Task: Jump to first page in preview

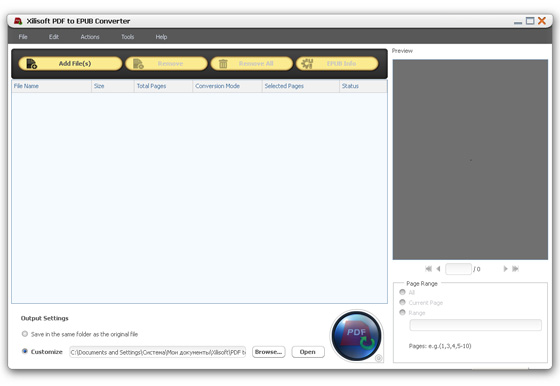Action: click(x=429, y=269)
